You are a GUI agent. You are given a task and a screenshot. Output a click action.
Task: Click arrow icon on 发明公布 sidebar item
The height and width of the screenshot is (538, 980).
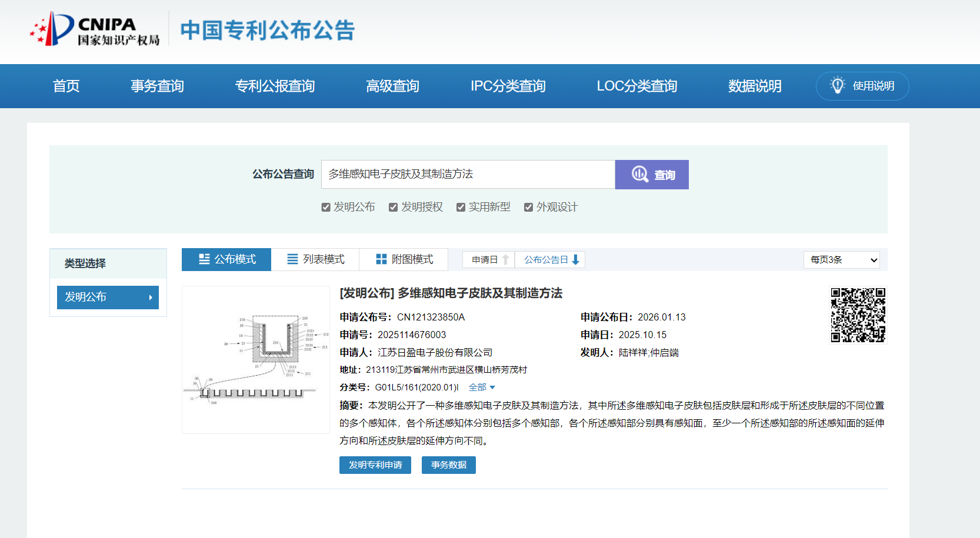click(x=151, y=298)
